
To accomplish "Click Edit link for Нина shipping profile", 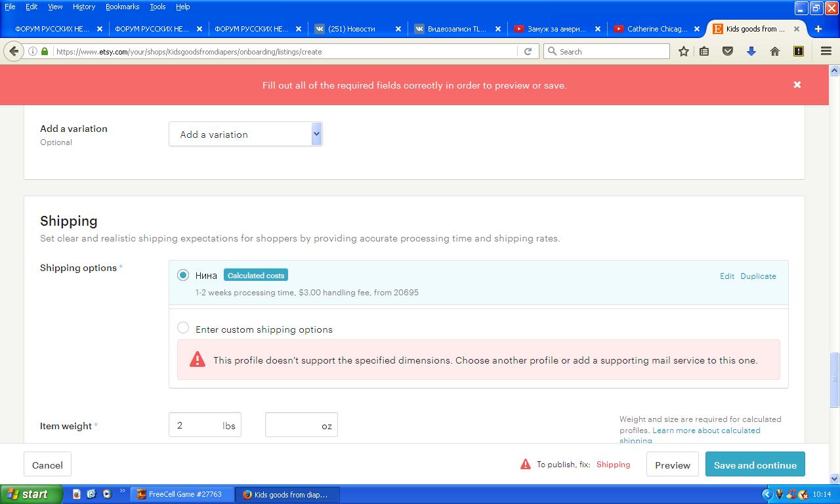I will [x=726, y=276].
